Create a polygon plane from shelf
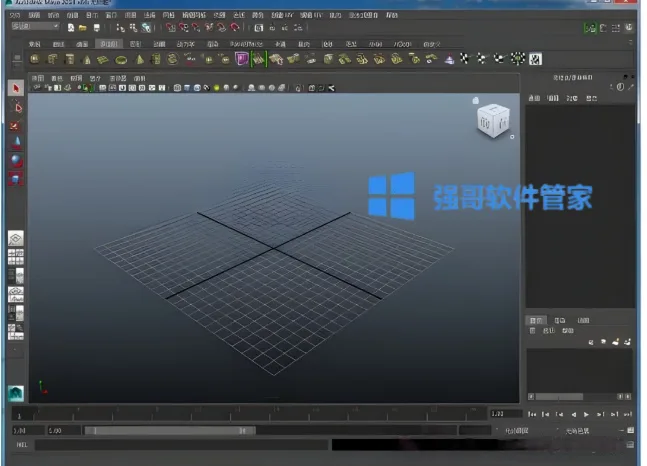This screenshot has width=647, height=466. (103, 59)
